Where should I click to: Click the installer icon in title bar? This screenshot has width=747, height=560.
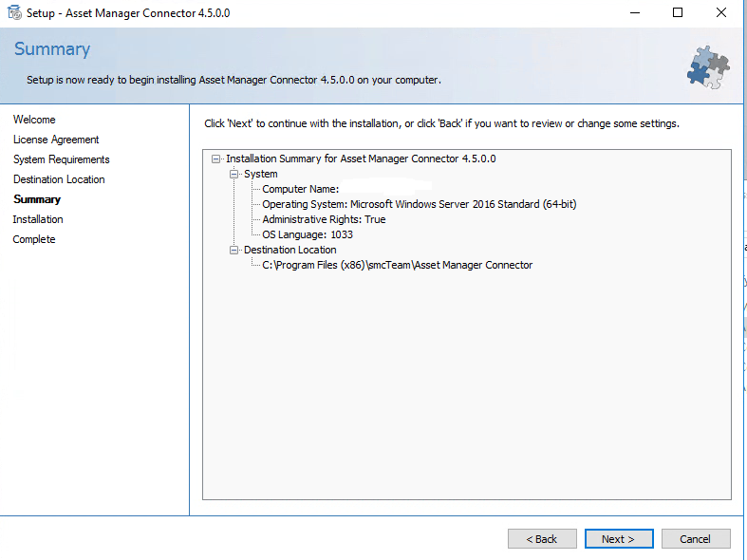[x=13, y=13]
